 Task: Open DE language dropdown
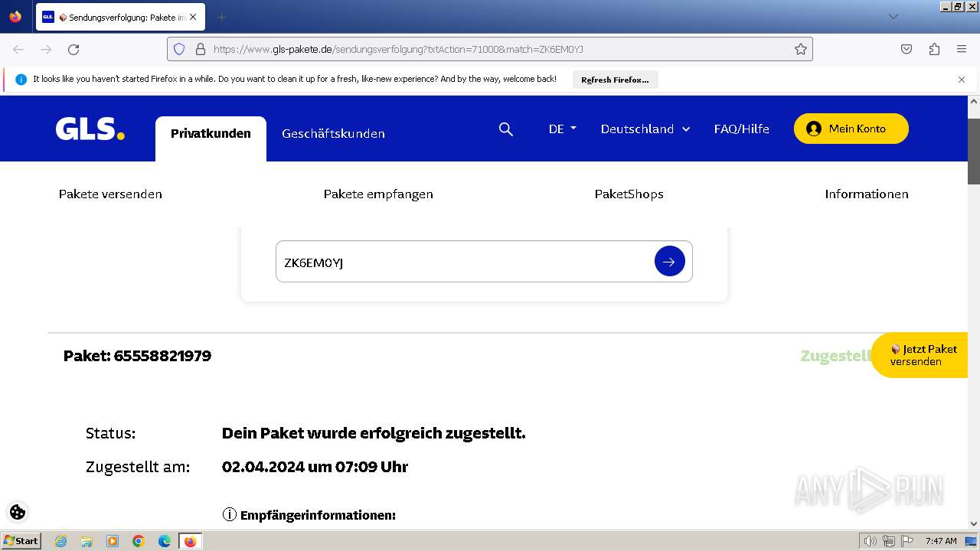click(x=563, y=129)
